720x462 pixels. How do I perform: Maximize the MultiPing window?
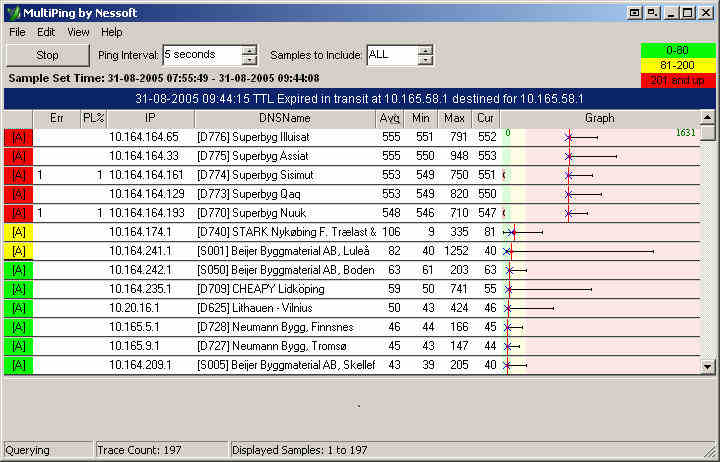[x=687, y=13]
